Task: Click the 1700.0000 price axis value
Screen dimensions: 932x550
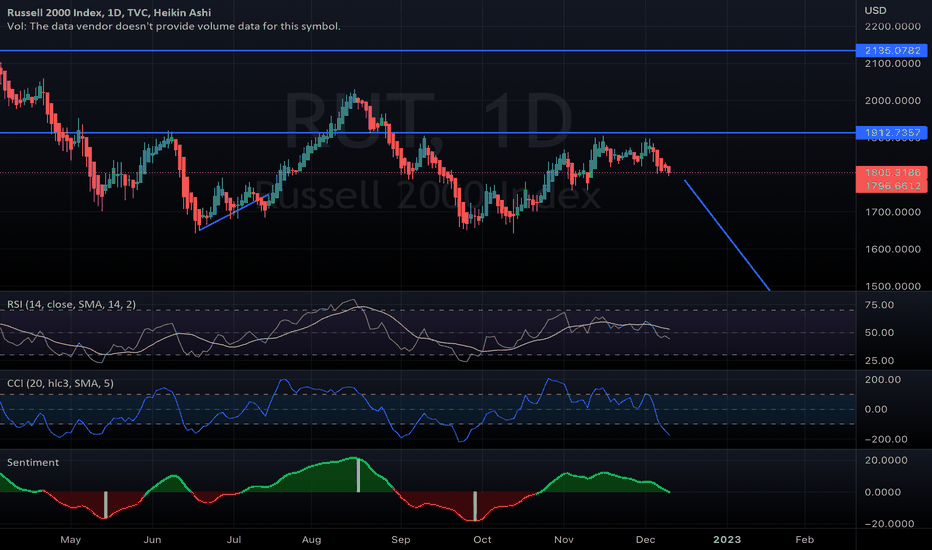Action: (x=893, y=212)
